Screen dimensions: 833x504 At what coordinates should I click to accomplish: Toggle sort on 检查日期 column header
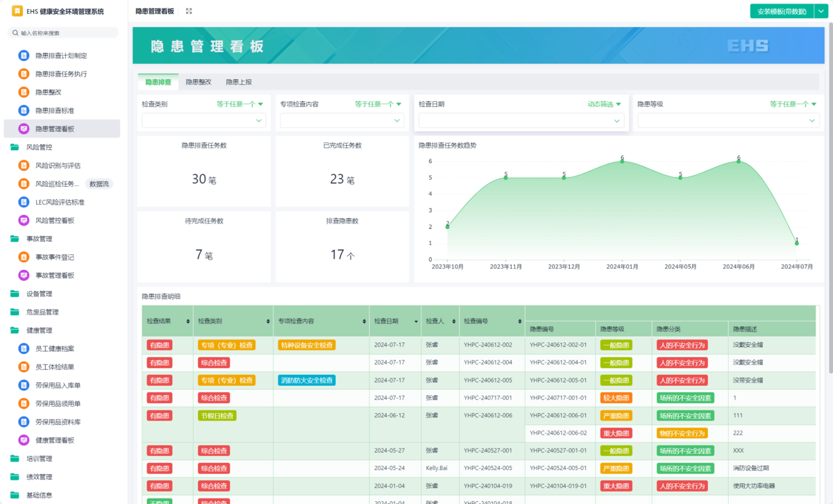[x=416, y=322]
